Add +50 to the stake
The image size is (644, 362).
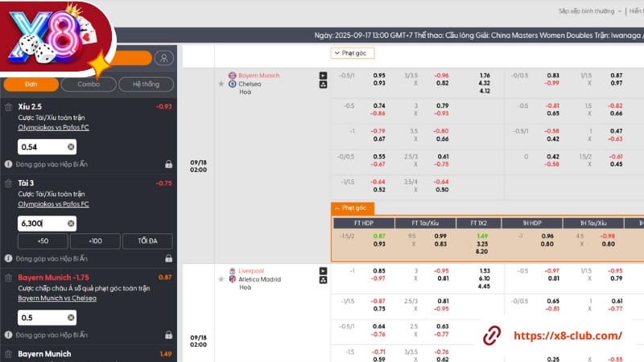[43, 241]
